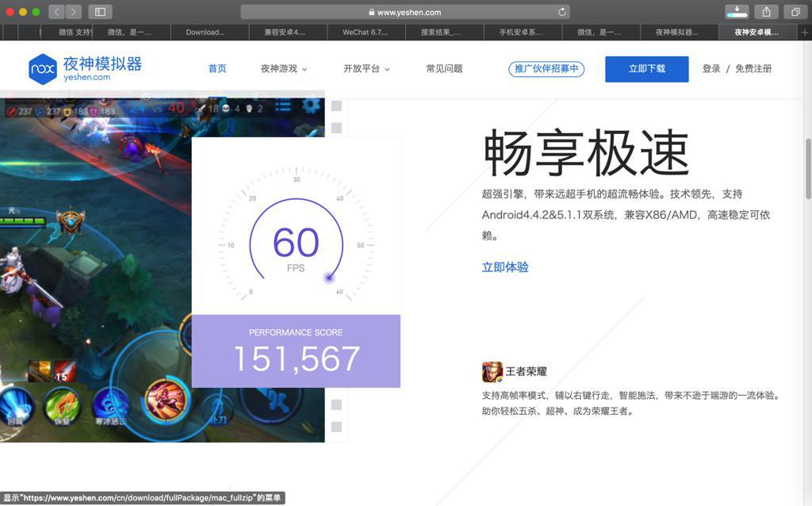Expand the 夜神游戏 dropdown menu
Screen dimensions: 812x506
point(284,68)
